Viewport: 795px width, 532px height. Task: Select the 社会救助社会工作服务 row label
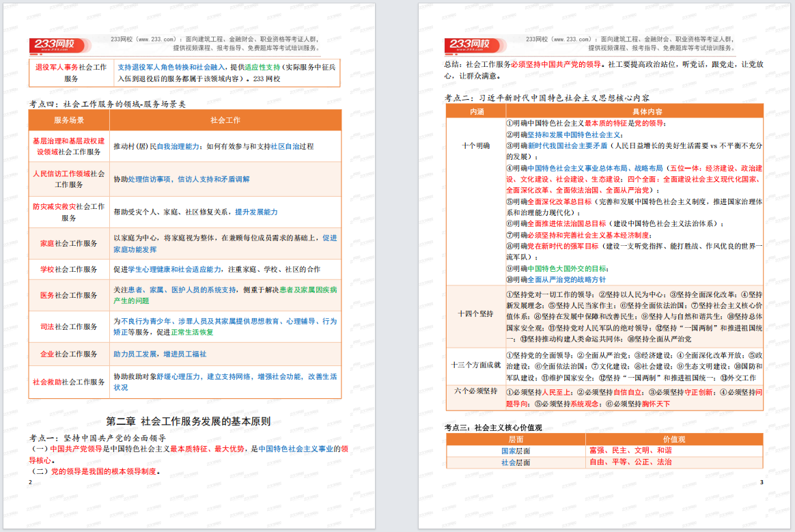pos(69,382)
